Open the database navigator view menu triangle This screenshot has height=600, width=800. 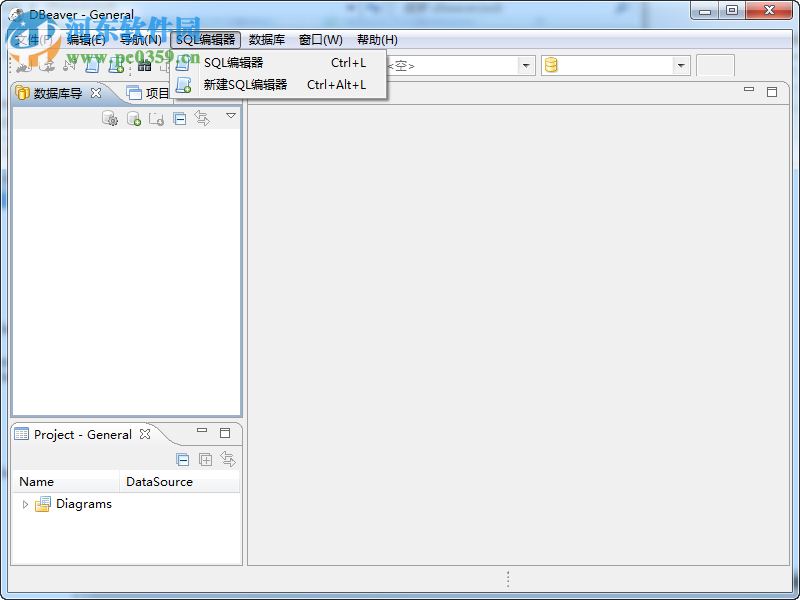(231, 116)
